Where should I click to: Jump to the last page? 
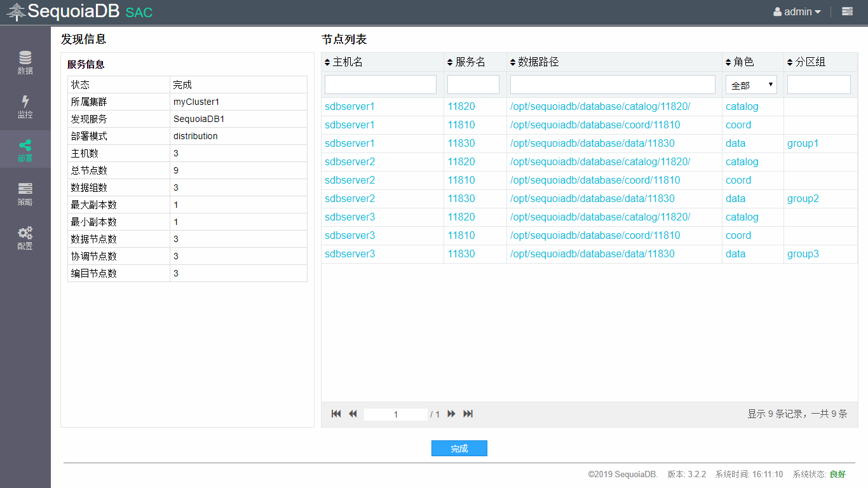[468, 414]
